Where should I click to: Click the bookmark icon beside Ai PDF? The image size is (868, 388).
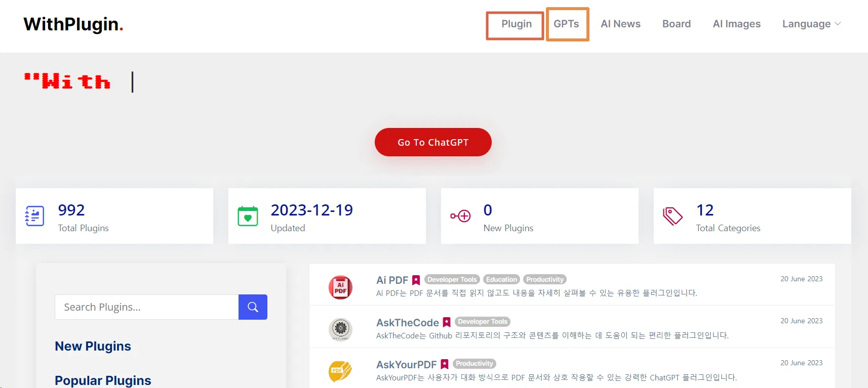tap(416, 280)
